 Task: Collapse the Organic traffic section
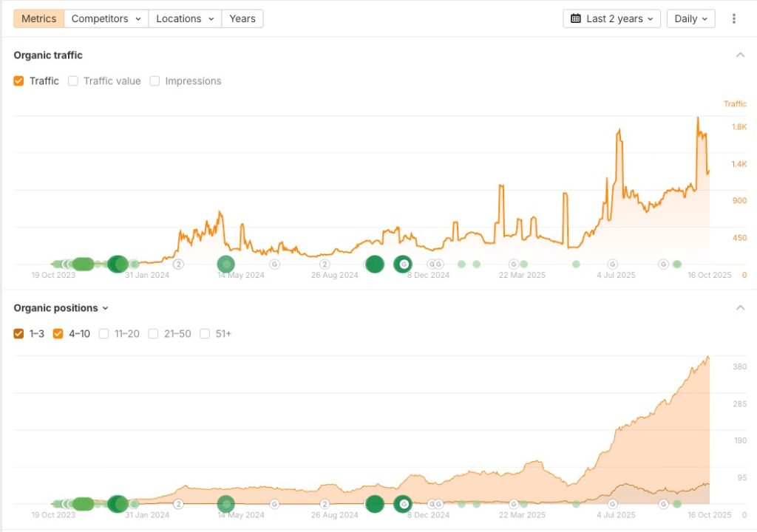click(x=740, y=55)
